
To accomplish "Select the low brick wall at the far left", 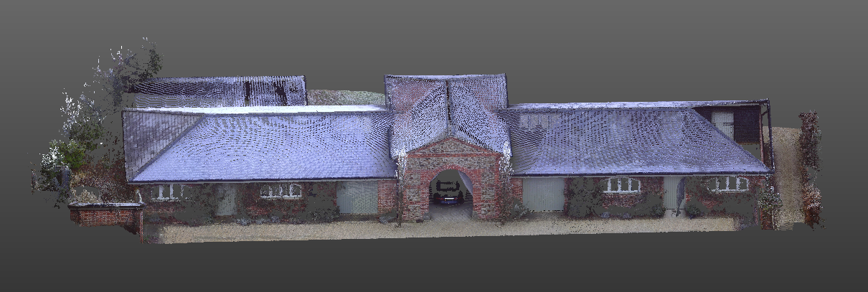I will (x=106, y=214).
